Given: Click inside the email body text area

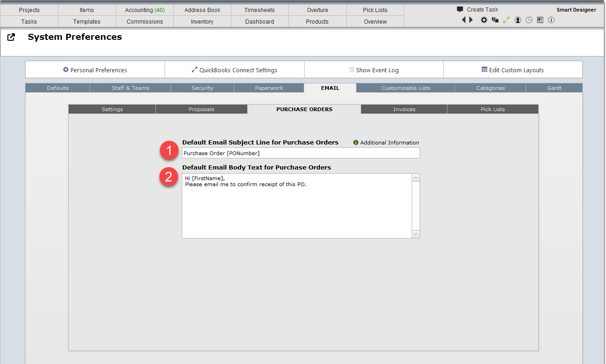Looking at the screenshot, I should coord(297,206).
